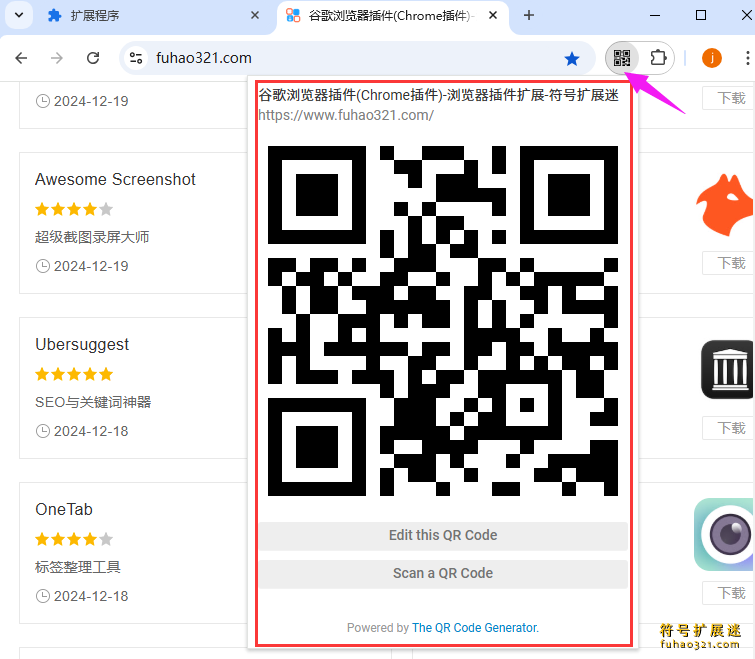The height and width of the screenshot is (659, 755).
Task: Select the 谷歌浏览器插件 tab
Action: coord(391,15)
